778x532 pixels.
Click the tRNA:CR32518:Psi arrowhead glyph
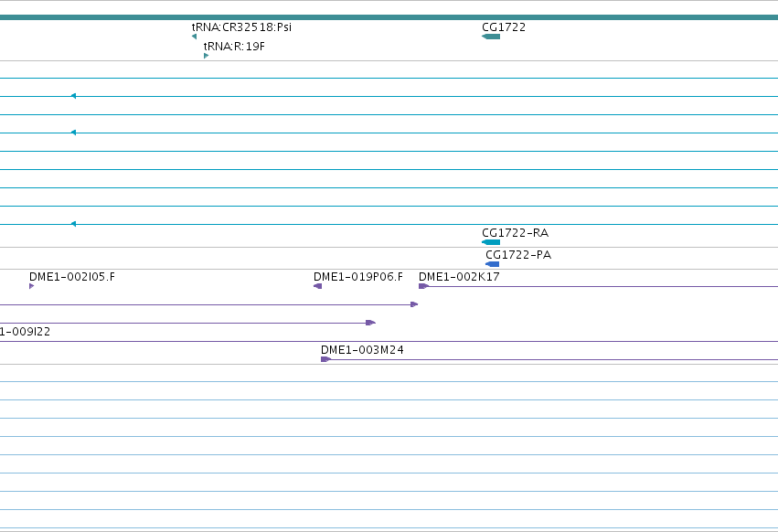(x=194, y=37)
